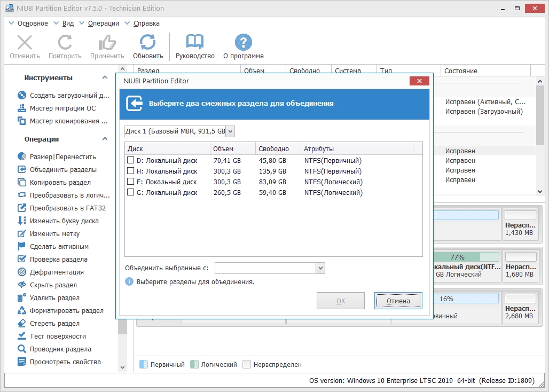Click the 77% usage partition bar
Screen dimensions: 549x392
click(466, 257)
